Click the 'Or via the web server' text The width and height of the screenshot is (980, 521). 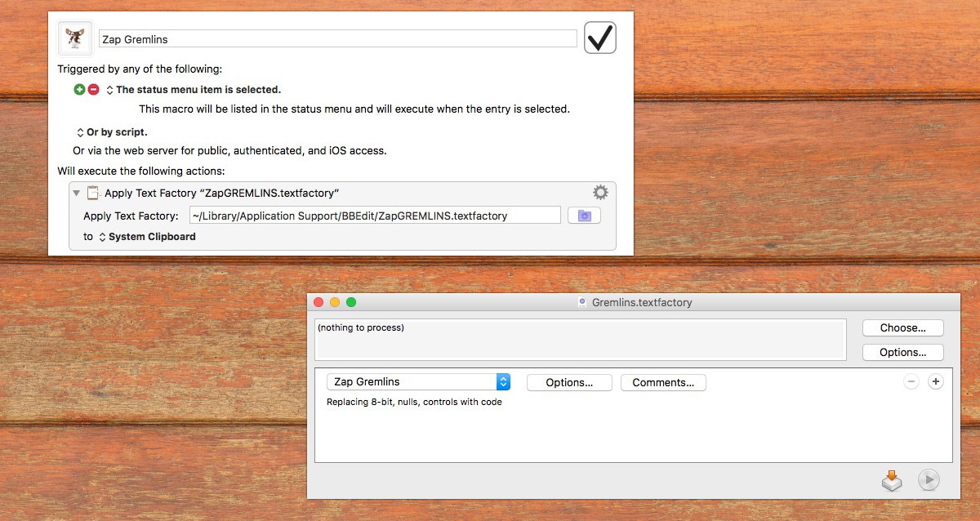(229, 151)
